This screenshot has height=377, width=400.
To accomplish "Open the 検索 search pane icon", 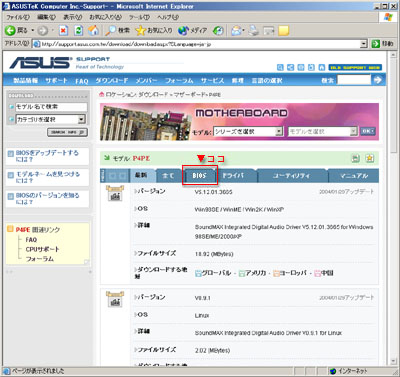I will [110, 31].
